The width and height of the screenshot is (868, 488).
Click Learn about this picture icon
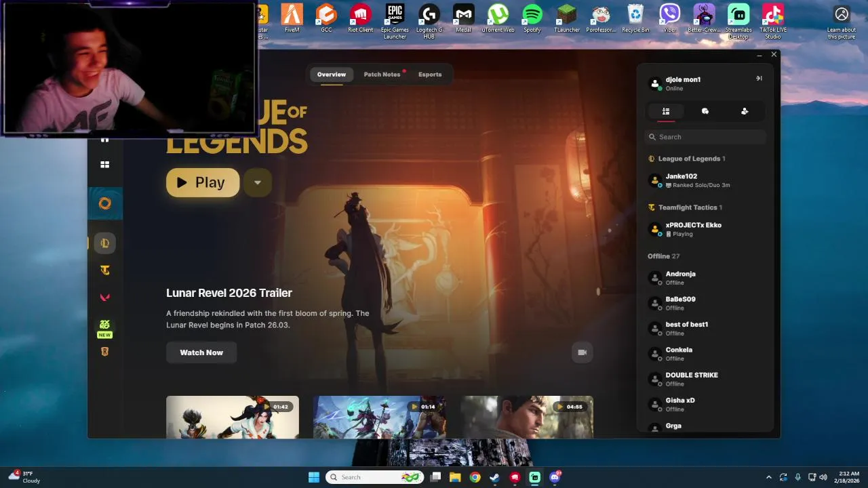coord(842,22)
